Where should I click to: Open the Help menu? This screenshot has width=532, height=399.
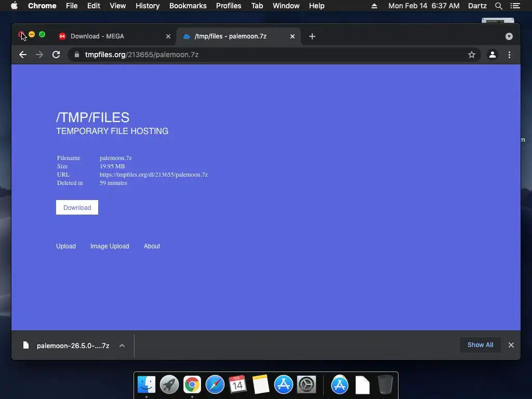[x=316, y=6]
